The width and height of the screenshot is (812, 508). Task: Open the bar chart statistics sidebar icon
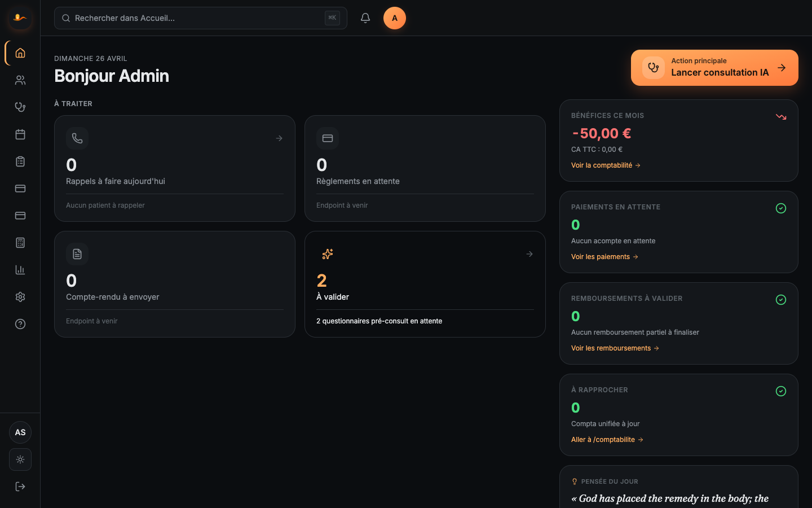coord(20,270)
